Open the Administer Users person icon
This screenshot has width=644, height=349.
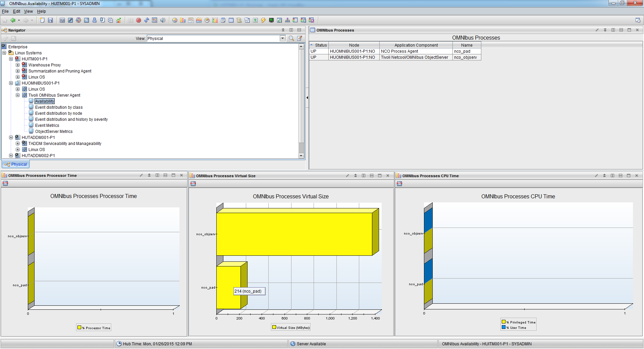click(95, 20)
